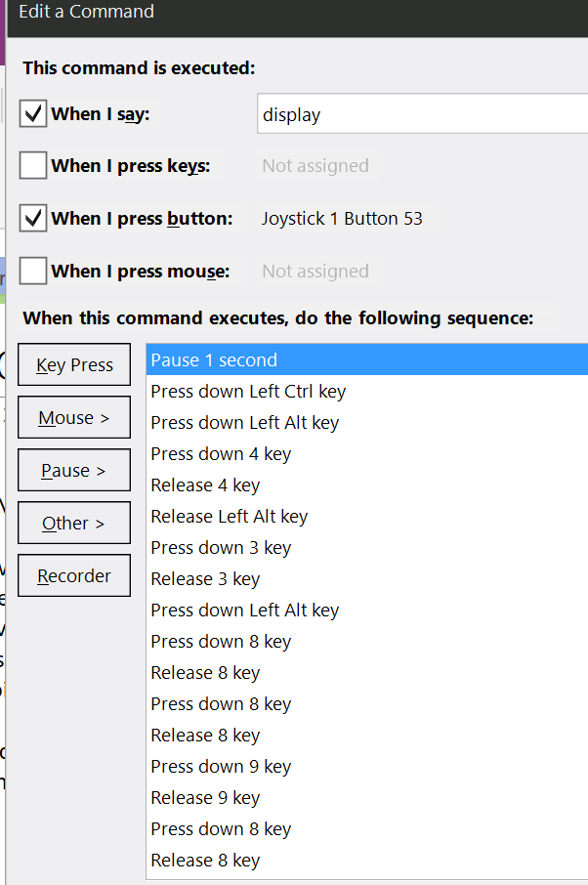Click the Joystick 1 Button 53 assignment

(x=342, y=219)
